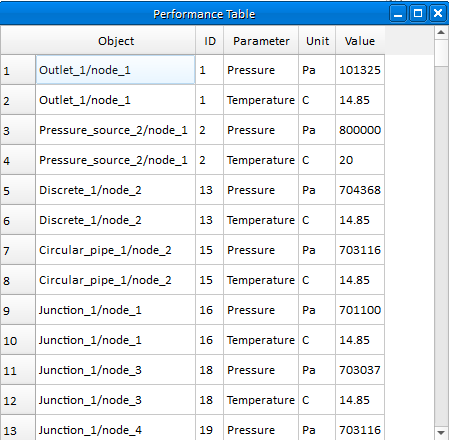449x440 pixels.
Task: Click the scrollbar down arrow
Action: click(441, 433)
